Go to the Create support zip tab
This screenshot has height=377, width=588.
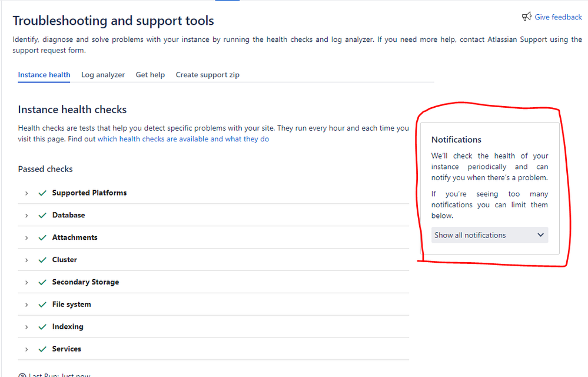coord(207,75)
